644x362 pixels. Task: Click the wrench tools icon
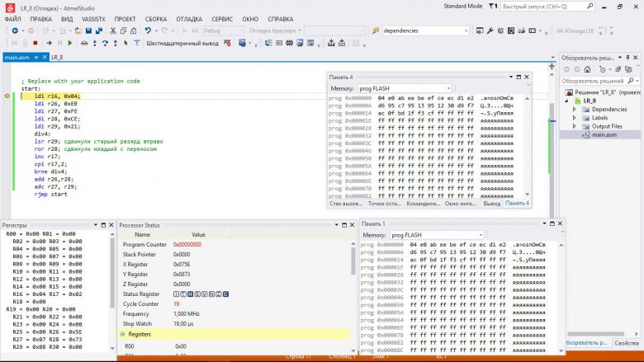pos(490,31)
